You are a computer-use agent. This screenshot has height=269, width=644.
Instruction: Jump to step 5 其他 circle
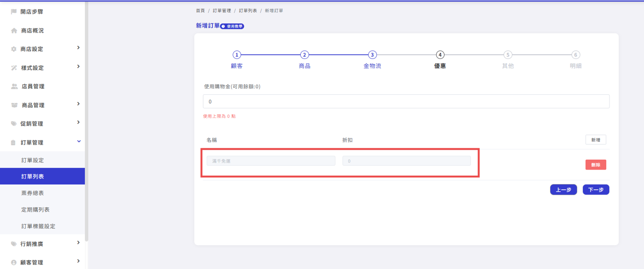508,55
